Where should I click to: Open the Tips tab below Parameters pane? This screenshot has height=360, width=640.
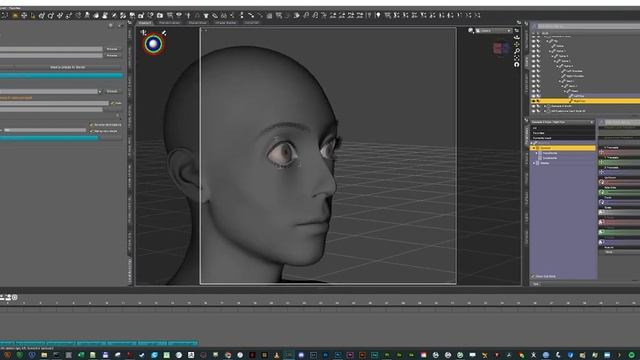tap(536, 284)
